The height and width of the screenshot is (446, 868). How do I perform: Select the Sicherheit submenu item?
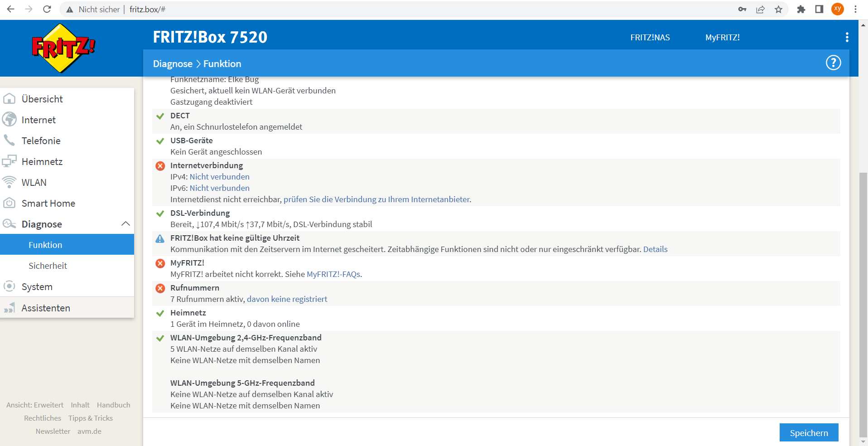point(67,266)
